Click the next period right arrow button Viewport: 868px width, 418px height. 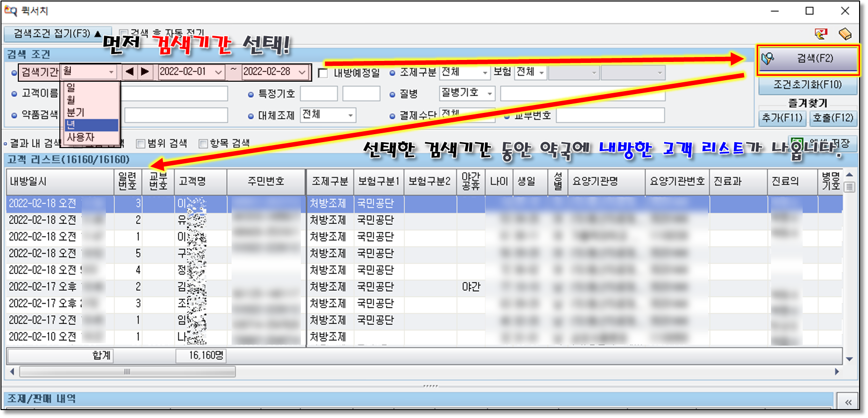[x=145, y=72]
